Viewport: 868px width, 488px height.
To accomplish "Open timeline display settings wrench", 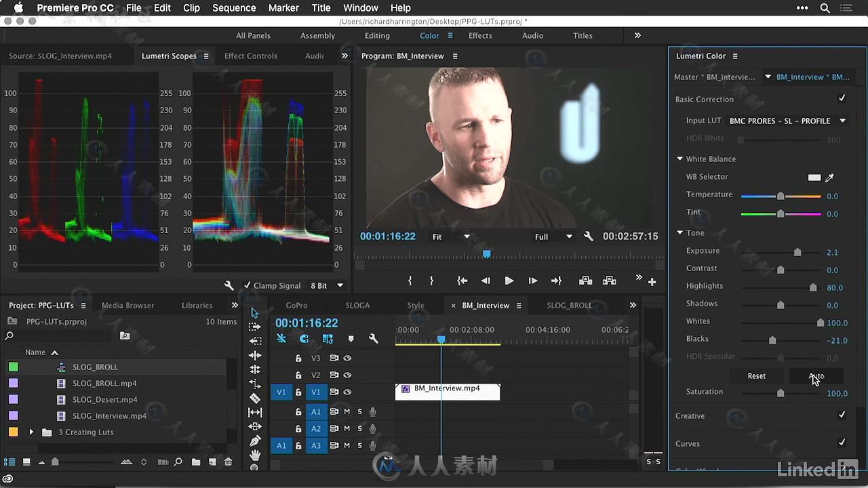I will click(x=373, y=338).
